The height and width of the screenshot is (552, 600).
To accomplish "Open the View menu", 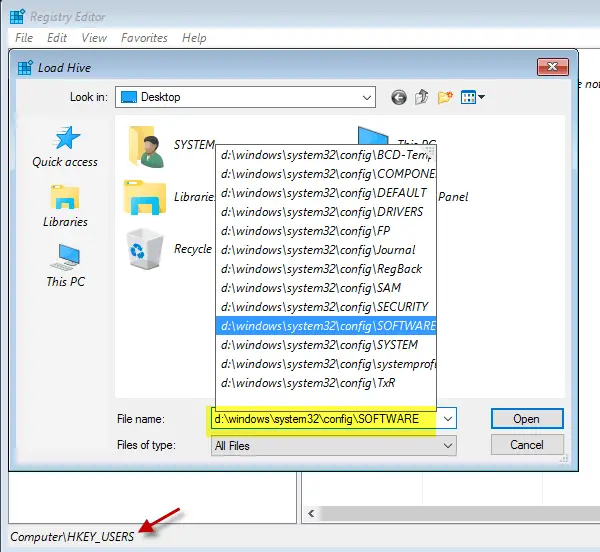I will click(94, 38).
